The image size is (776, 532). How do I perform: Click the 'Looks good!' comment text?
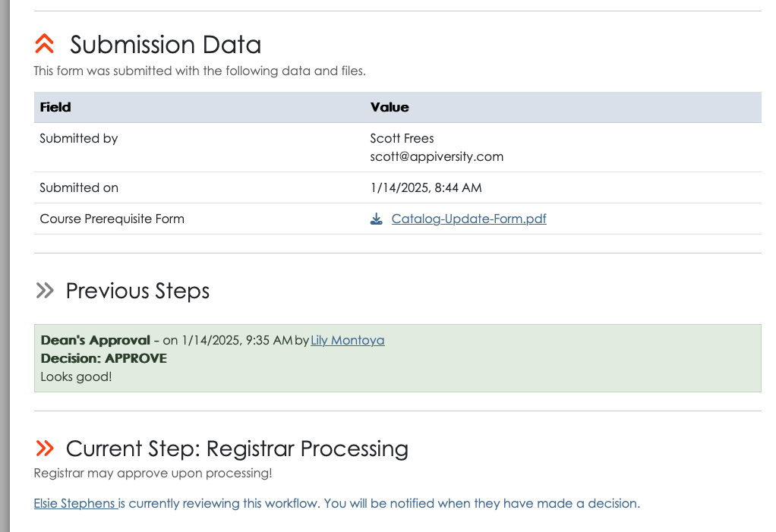tap(76, 376)
